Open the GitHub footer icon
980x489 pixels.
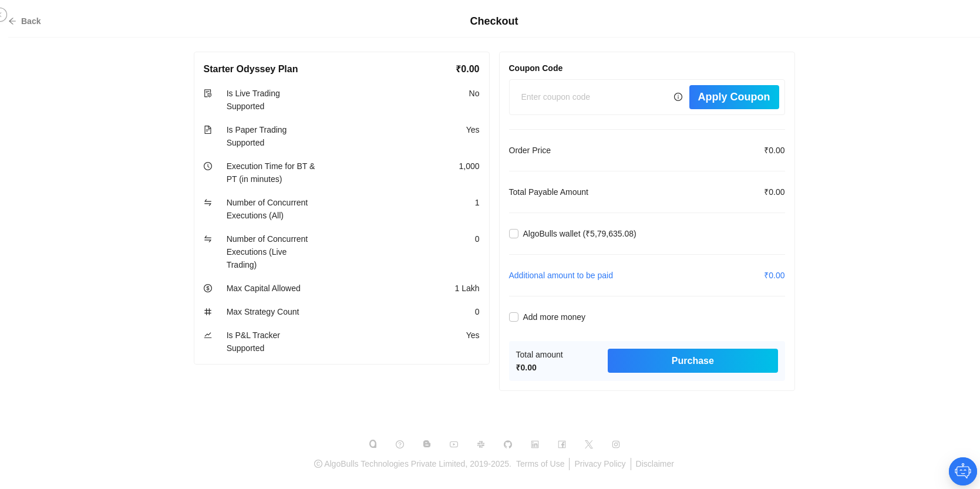coord(508,444)
